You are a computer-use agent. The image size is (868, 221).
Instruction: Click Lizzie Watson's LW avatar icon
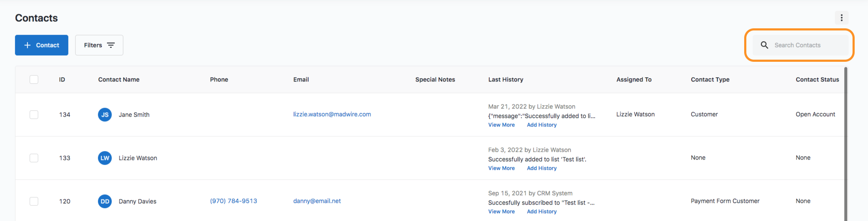click(x=105, y=158)
